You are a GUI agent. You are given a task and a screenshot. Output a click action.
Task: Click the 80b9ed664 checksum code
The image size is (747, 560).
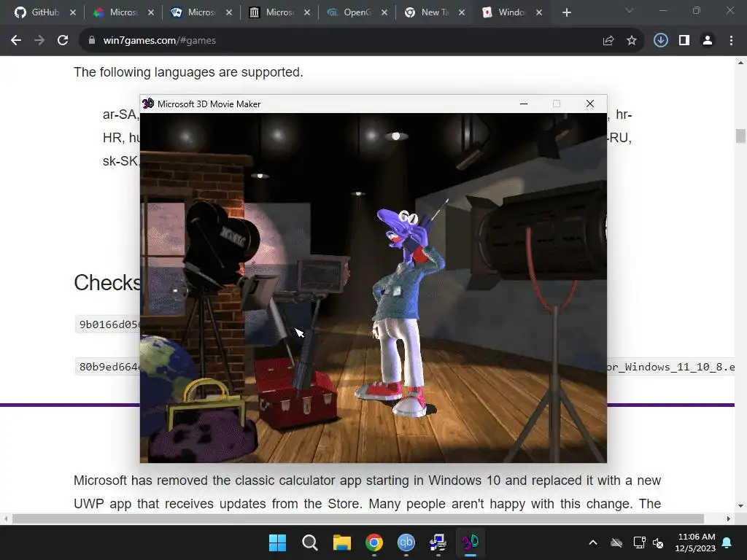coord(109,367)
